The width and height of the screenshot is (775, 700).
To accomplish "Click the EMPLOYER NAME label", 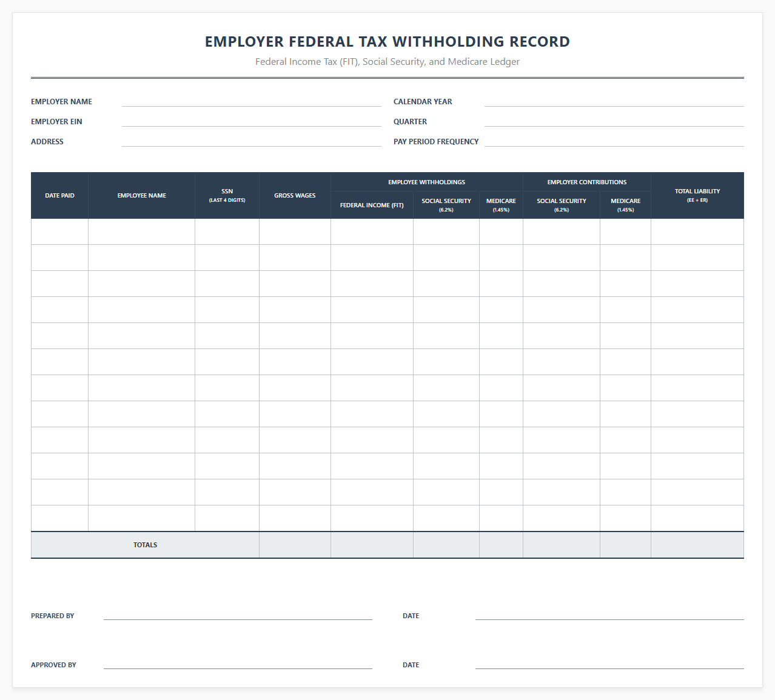I will point(61,101).
